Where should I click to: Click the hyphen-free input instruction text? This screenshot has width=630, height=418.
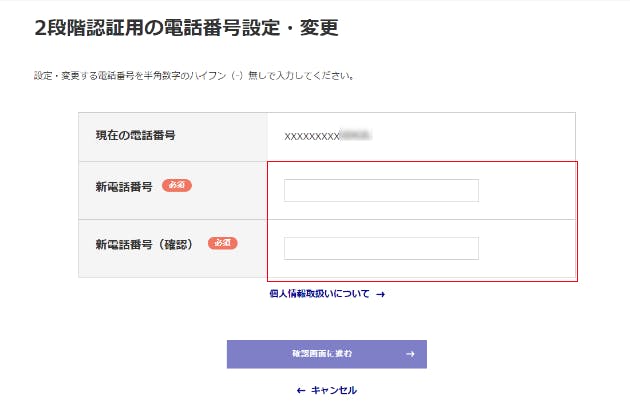(x=194, y=75)
